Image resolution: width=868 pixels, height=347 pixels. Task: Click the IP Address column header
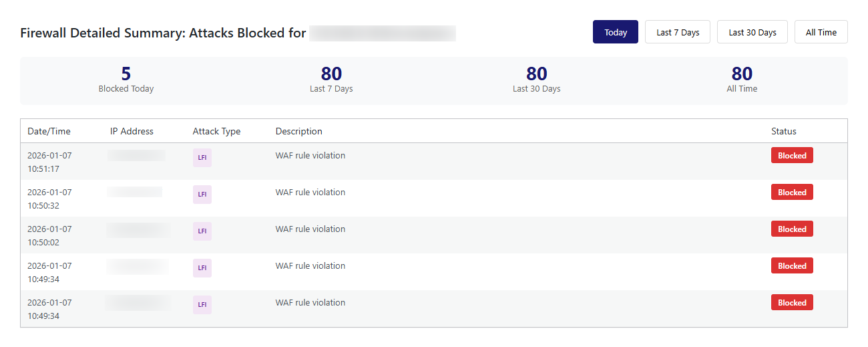point(132,131)
